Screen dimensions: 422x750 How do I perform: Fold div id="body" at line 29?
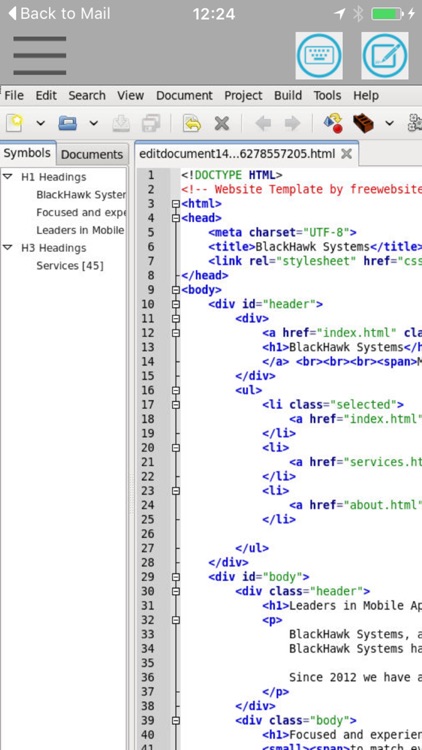click(176, 577)
